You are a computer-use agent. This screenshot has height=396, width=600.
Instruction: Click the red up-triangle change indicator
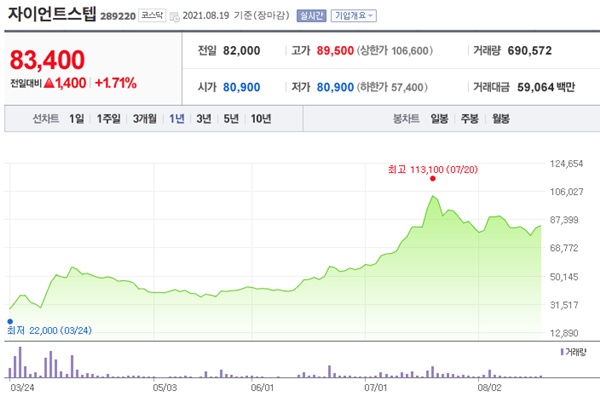click(49, 83)
